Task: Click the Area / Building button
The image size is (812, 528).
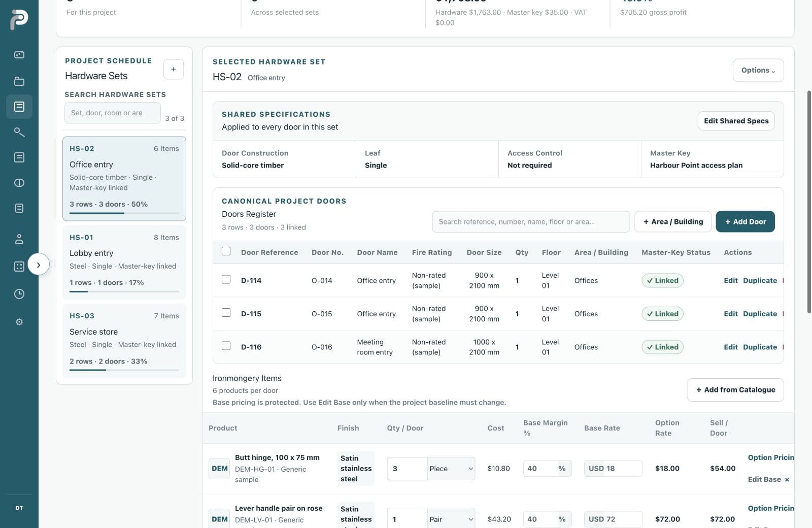Action: tap(673, 222)
